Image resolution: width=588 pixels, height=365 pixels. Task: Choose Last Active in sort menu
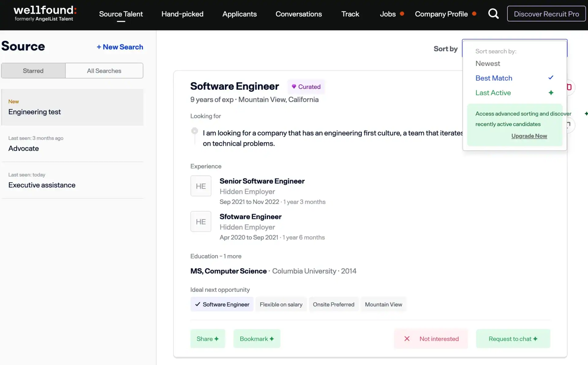pos(493,93)
